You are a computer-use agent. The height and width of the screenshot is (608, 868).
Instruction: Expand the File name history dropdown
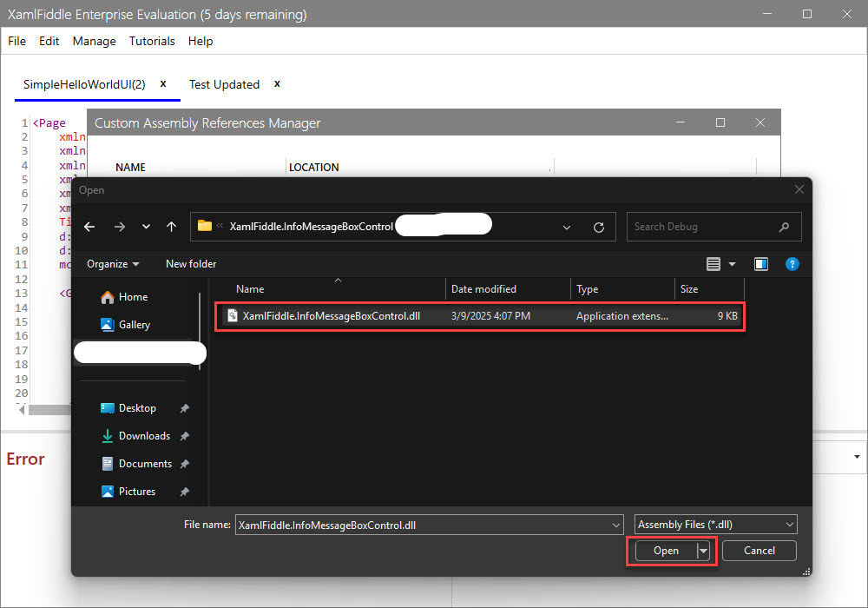(x=616, y=525)
